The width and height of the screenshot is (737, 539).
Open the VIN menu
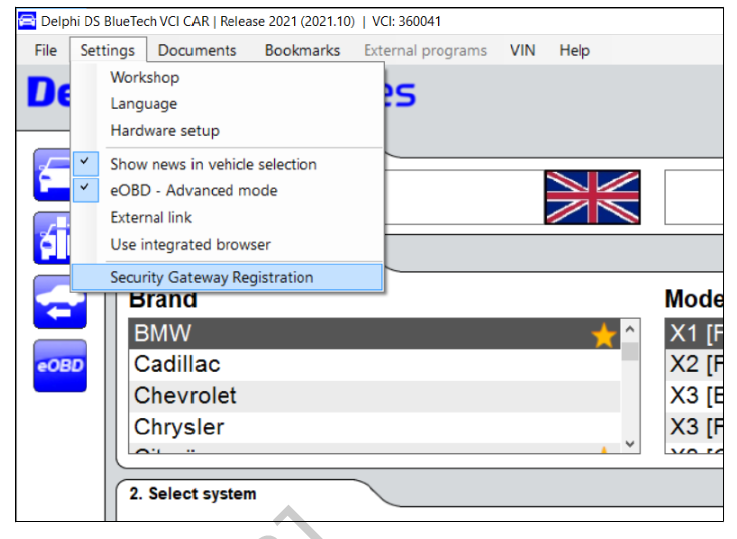tap(523, 50)
